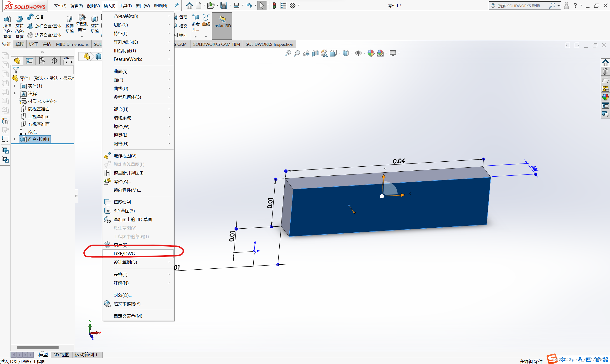The image size is (610, 364).
Task: Pin the menu bar with pushpin
Action: pyautogui.click(x=176, y=5)
